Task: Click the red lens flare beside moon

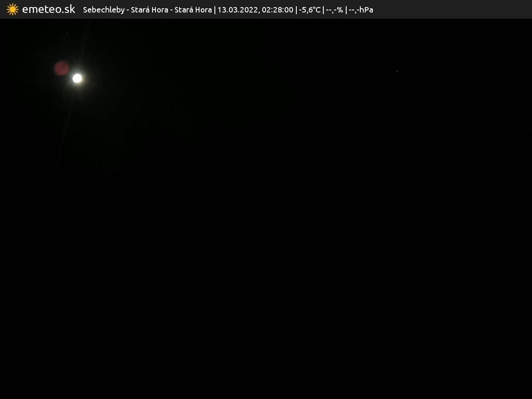Action: tap(62, 68)
